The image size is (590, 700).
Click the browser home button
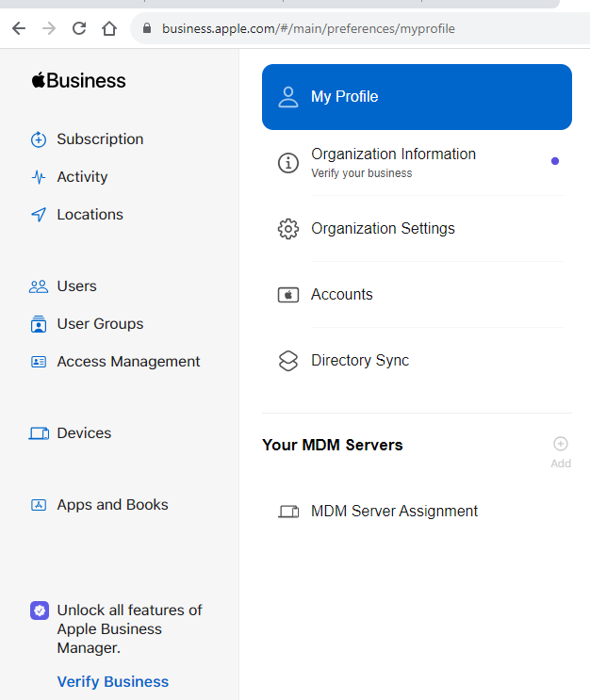109,28
